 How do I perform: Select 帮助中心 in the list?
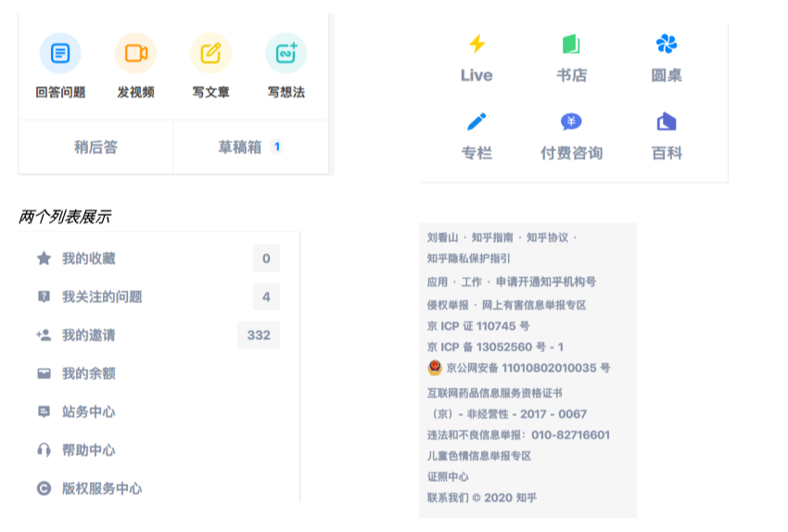click(x=88, y=450)
